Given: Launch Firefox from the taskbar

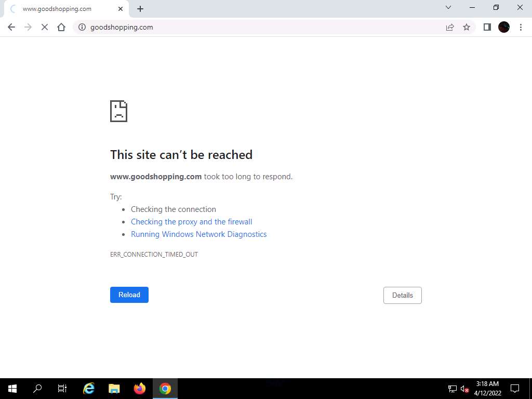Looking at the screenshot, I should point(139,389).
